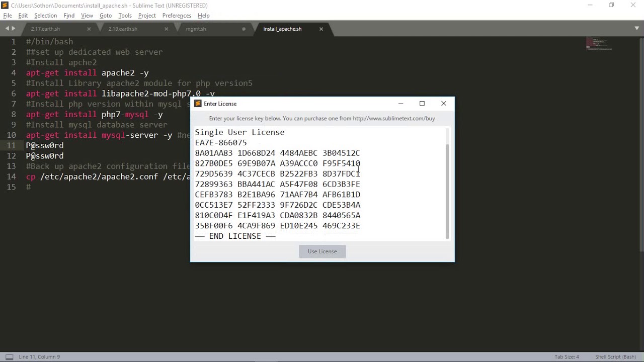
Task: Click purchase instructions text in dialog
Action: (322, 119)
